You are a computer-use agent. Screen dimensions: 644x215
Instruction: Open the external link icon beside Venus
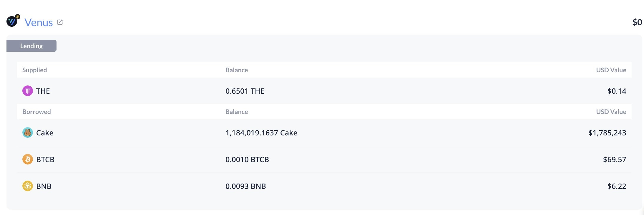(60, 22)
